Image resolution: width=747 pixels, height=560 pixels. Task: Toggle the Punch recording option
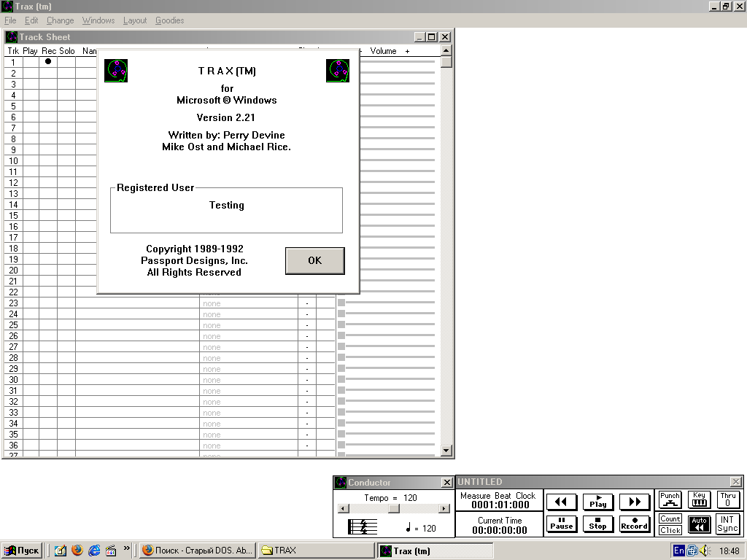point(670,499)
